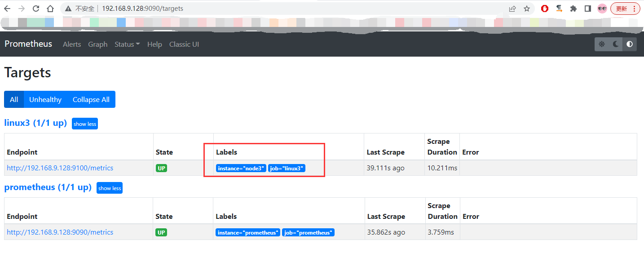
Task: Open the prometheus (1/1 up) heading link
Action: 48,187
